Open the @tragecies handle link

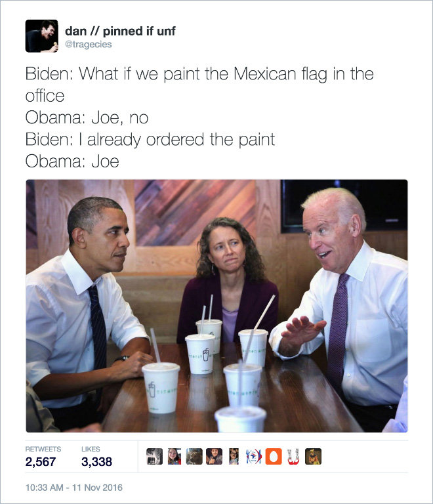pos(89,45)
